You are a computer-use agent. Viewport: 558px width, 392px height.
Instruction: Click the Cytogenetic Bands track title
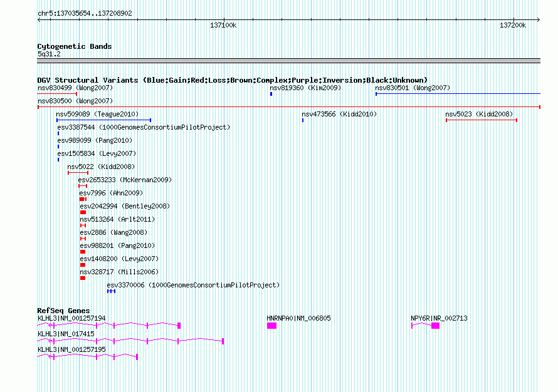click(75, 46)
